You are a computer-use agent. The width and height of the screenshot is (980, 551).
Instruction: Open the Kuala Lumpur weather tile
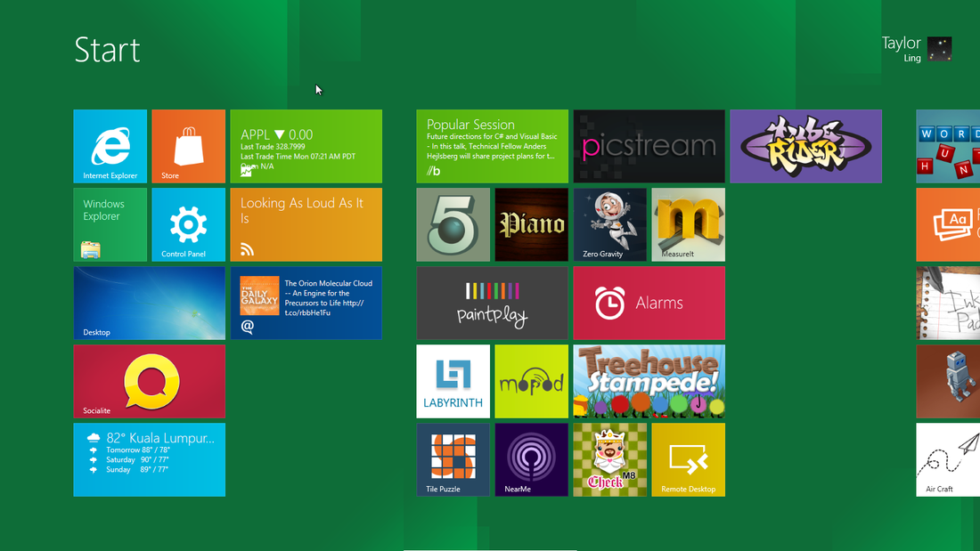pos(150,460)
